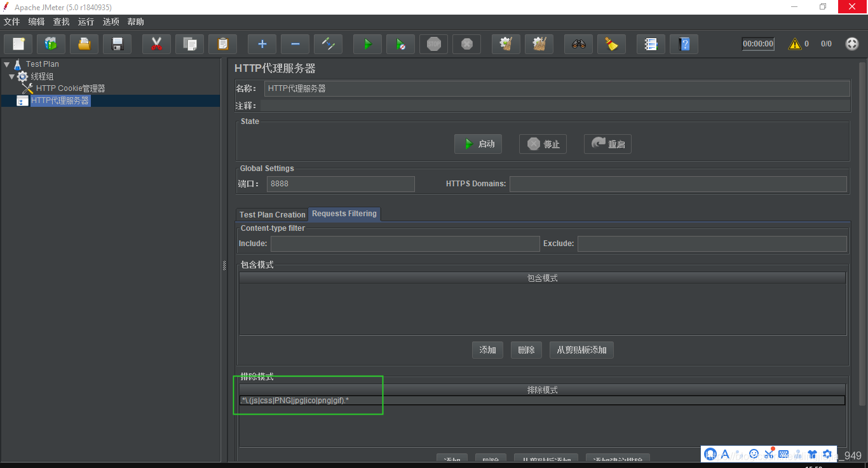Expand all tree nodes with plus icon
Image resolution: width=868 pixels, height=468 pixels.
(x=262, y=44)
